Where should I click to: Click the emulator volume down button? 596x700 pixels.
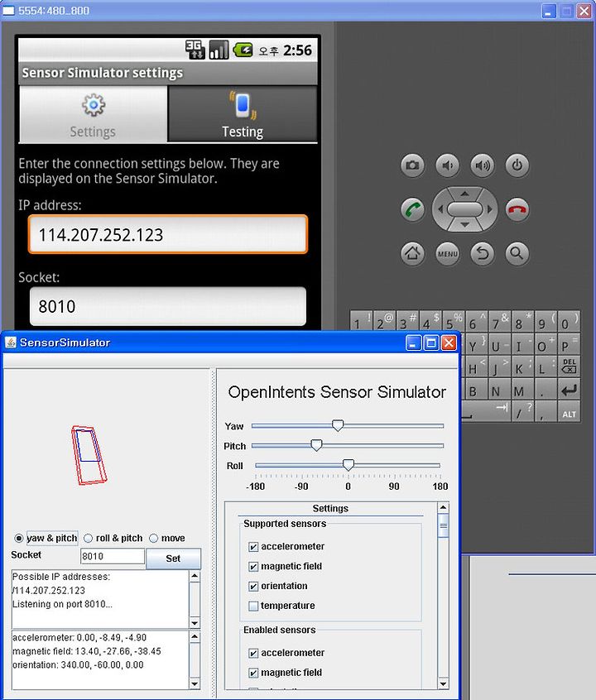pyautogui.click(x=447, y=165)
